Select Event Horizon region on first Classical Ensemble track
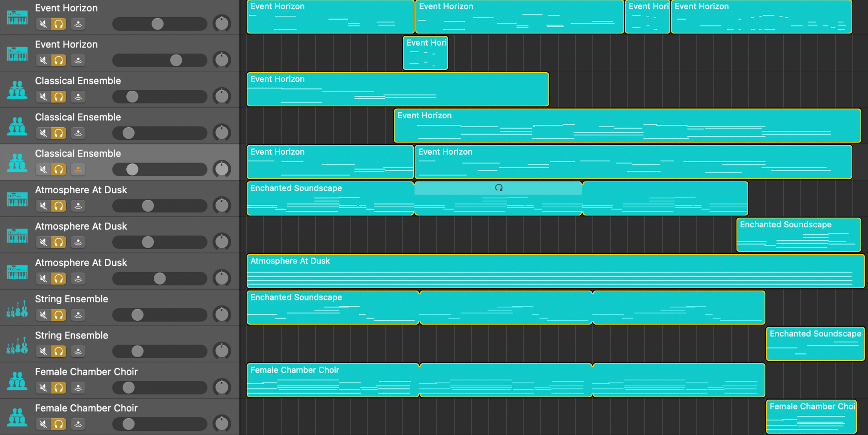Viewport: 868px width, 435px height. click(x=398, y=89)
